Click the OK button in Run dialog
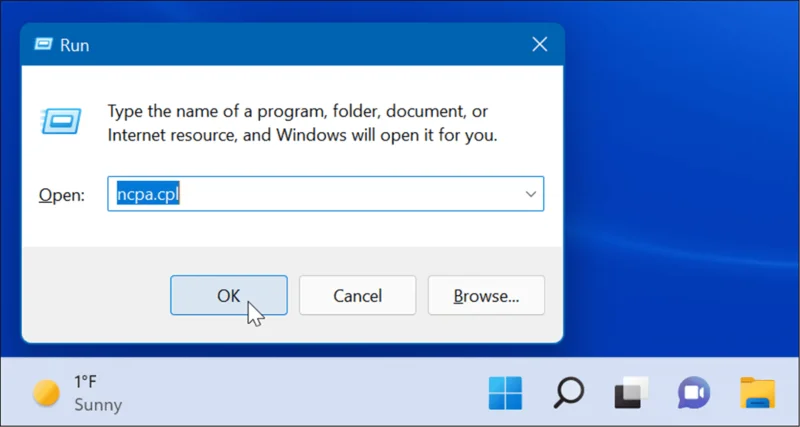The width and height of the screenshot is (800, 427). point(229,295)
